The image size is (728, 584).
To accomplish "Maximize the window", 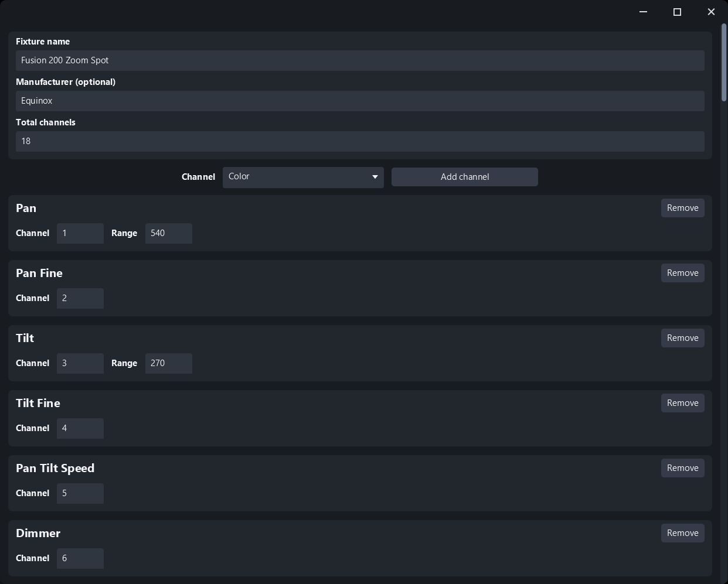I will coord(678,12).
